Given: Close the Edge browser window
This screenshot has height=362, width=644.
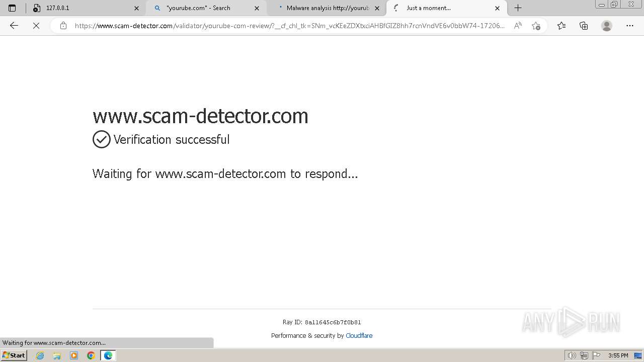Looking at the screenshot, I should (x=631, y=5).
